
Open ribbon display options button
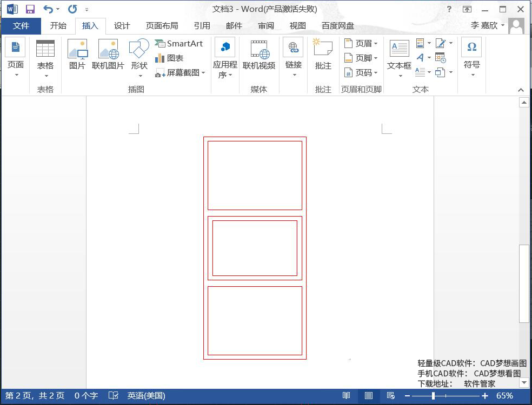click(467, 10)
